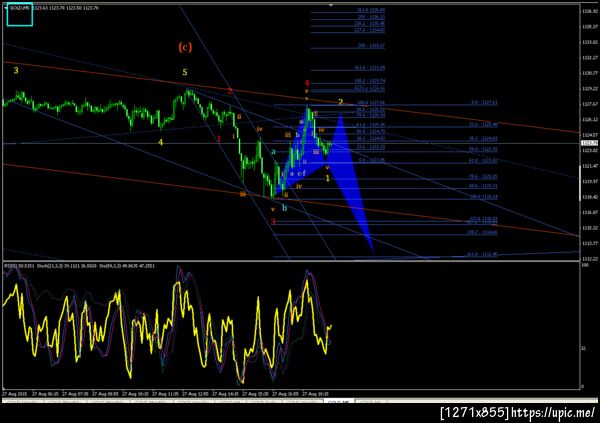Select the cyan wave label b at the low
The image size is (600, 423).
point(284,208)
